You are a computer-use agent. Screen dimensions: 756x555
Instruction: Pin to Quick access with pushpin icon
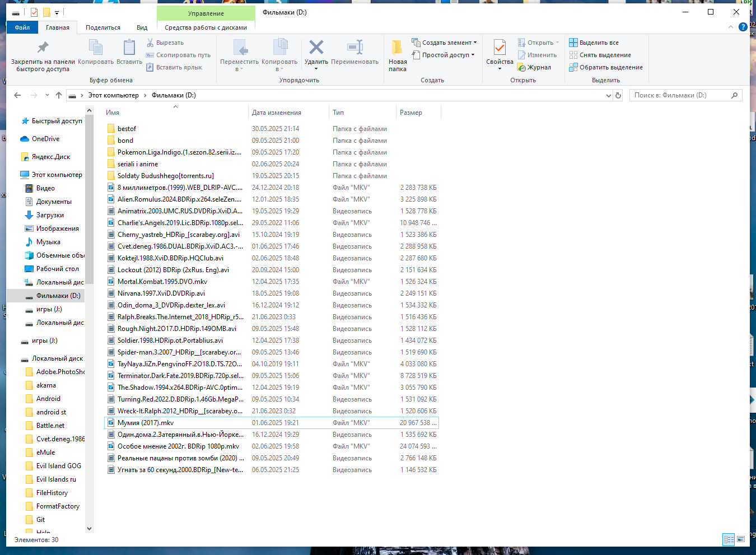(43, 48)
